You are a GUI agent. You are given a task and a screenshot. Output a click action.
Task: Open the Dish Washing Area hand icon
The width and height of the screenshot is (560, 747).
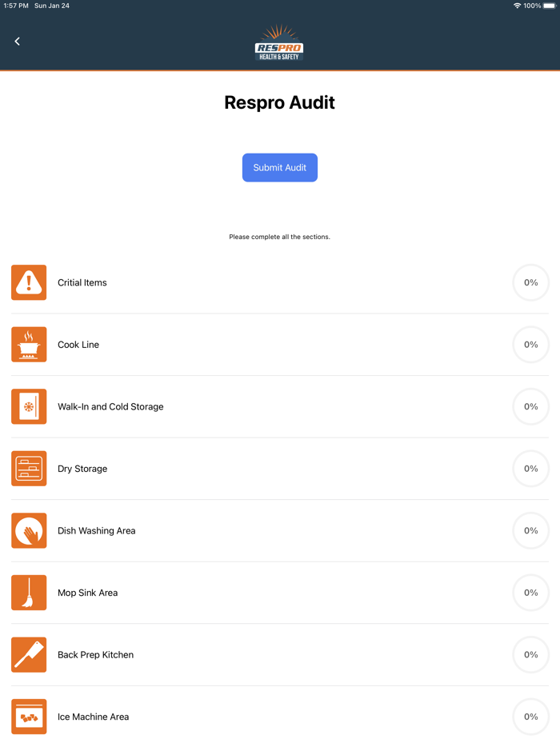[29, 531]
